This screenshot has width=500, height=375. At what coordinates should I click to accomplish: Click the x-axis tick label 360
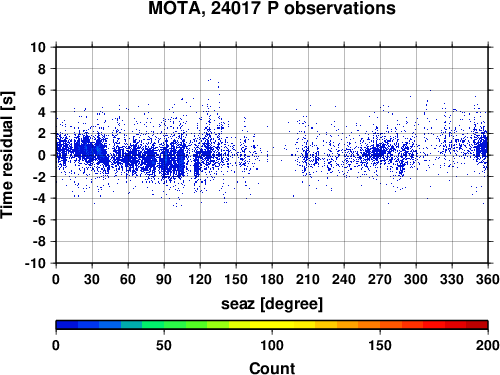click(x=488, y=279)
